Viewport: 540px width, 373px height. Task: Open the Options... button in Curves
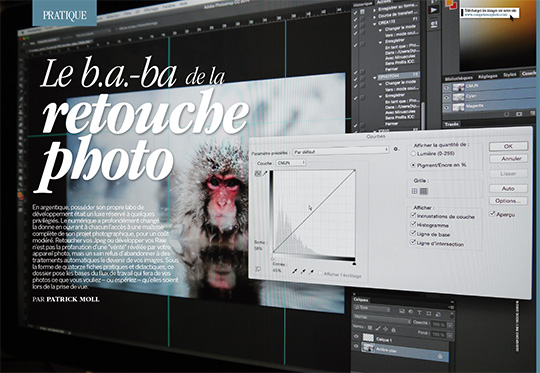pyautogui.click(x=508, y=200)
